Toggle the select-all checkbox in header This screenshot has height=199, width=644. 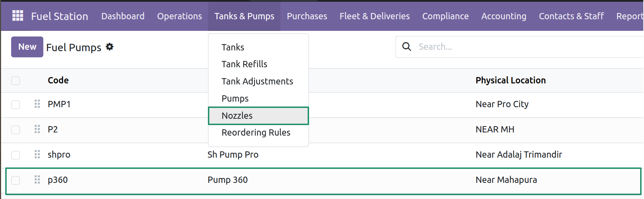[x=15, y=81]
